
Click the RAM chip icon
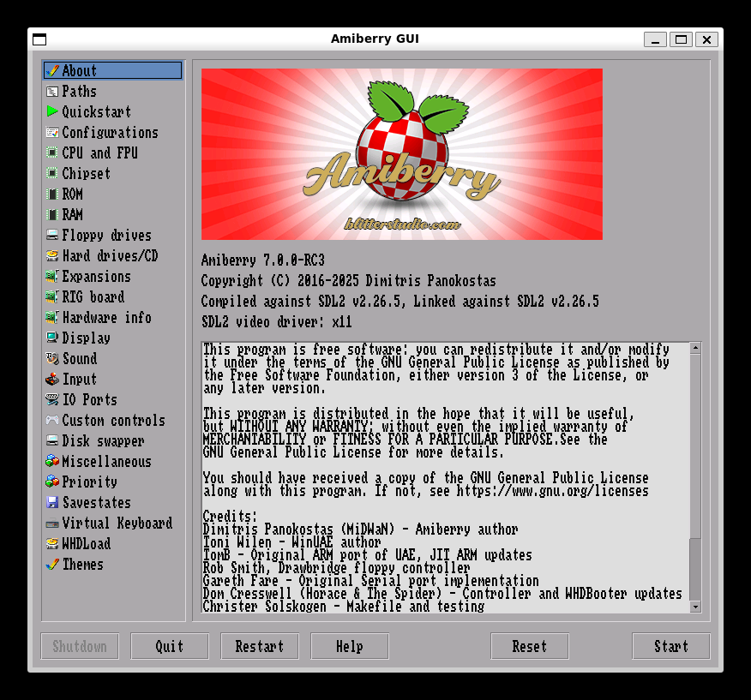[x=52, y=214]
